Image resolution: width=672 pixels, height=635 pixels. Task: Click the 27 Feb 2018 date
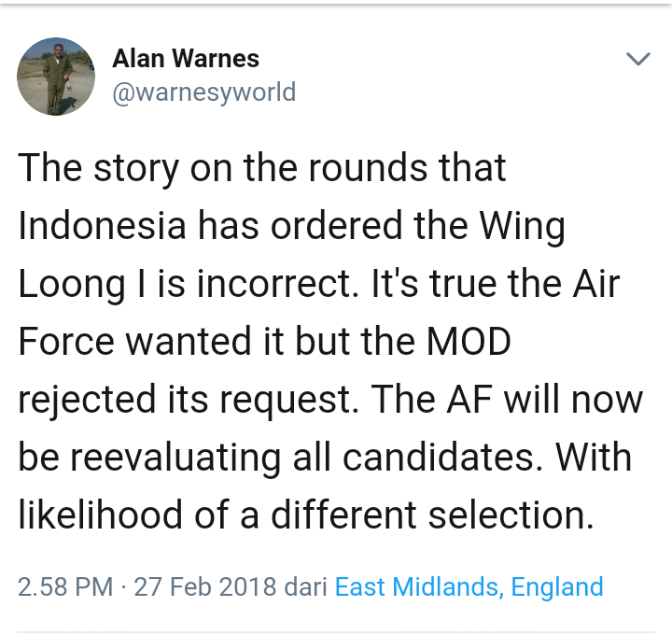pos(204,586)
